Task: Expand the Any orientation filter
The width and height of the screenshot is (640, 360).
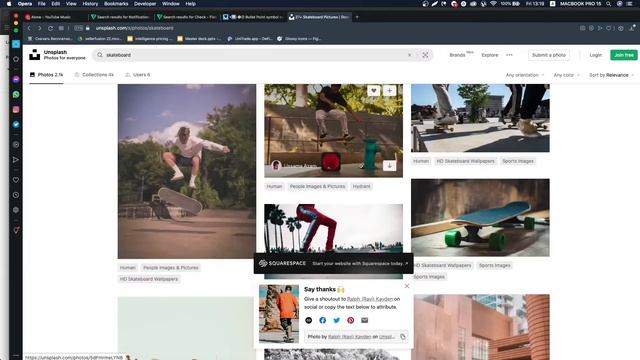Action: (x=524, y=75)
